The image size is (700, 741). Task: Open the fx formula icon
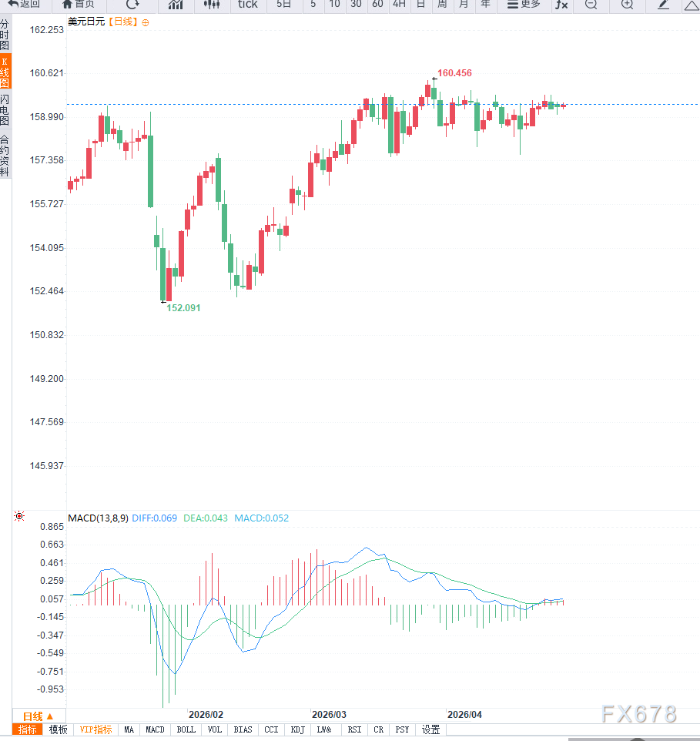[x=561, y=5]
